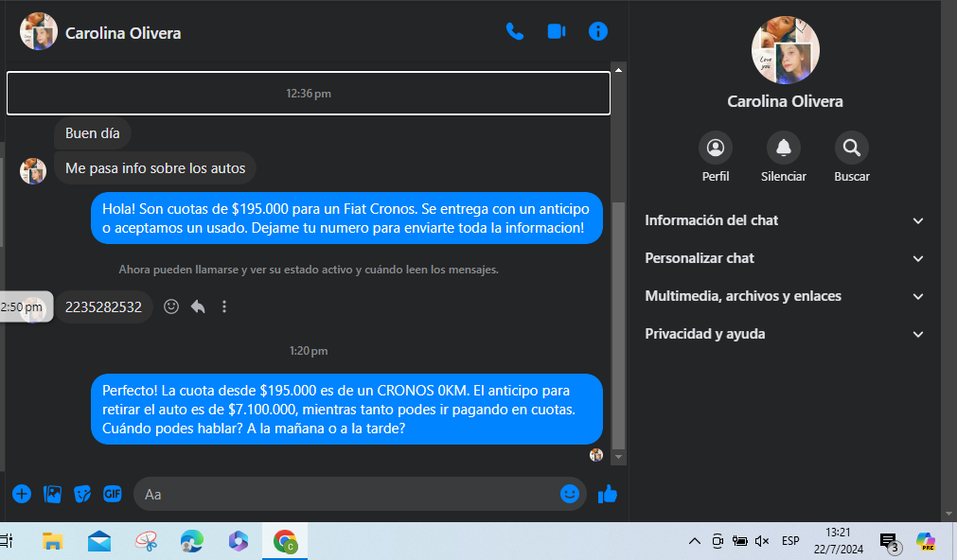Reply to the 2235282532 message

pyautogui.click(x=198, y=306)
